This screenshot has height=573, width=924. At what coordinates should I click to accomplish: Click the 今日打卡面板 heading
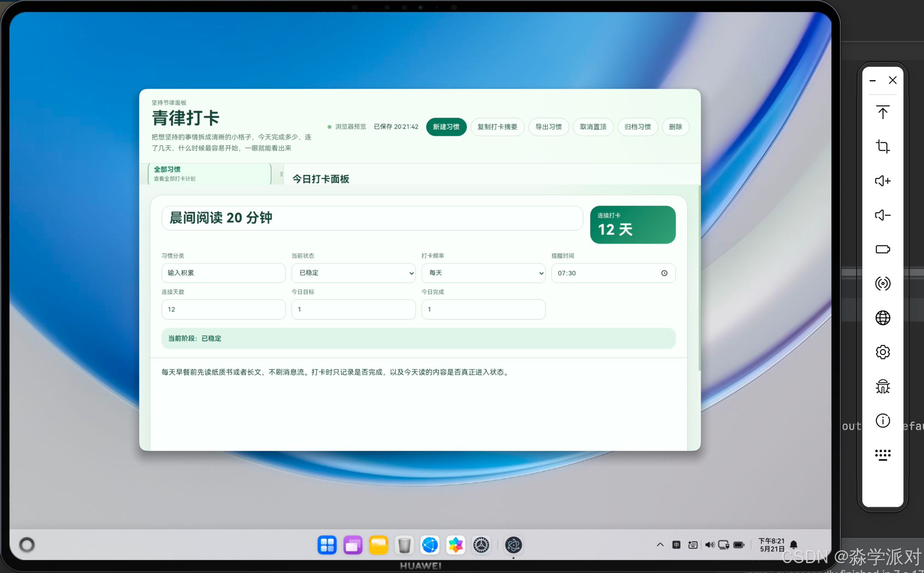[321, 179]
